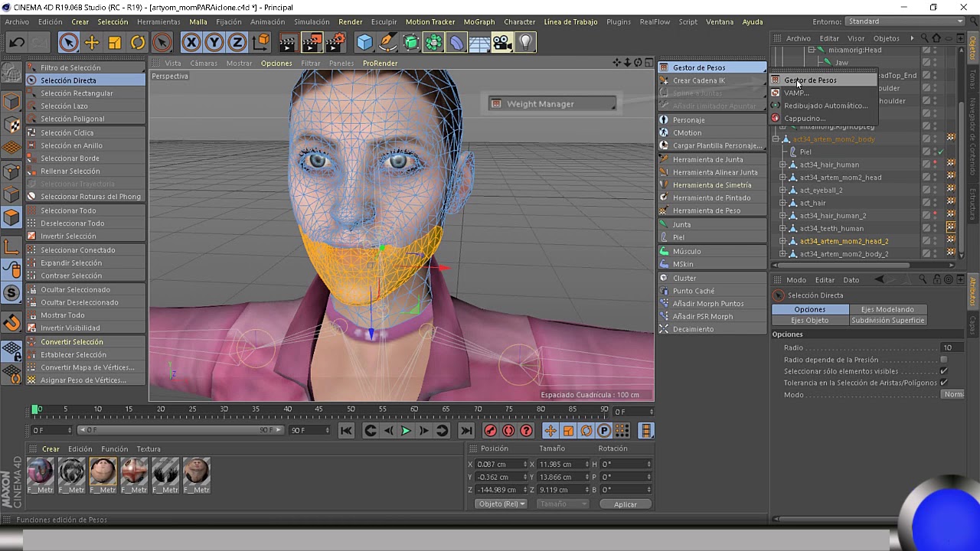Click the blue cube primitive icon
Viewport: 980px width, 551px height.
click(364, 43)
